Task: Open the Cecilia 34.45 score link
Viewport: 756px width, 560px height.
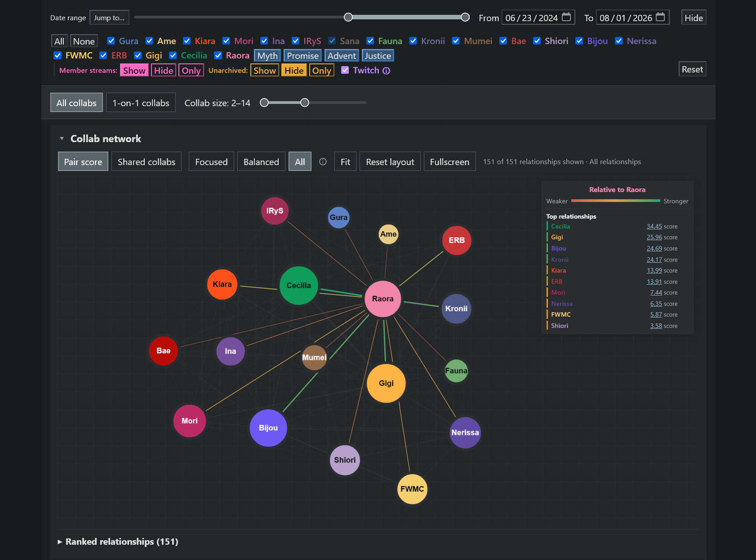Action: [x=654, y=226]
